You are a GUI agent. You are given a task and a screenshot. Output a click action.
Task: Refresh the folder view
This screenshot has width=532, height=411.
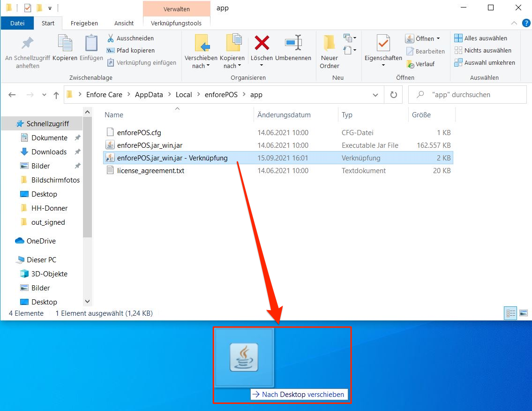(x=393, y=95)
